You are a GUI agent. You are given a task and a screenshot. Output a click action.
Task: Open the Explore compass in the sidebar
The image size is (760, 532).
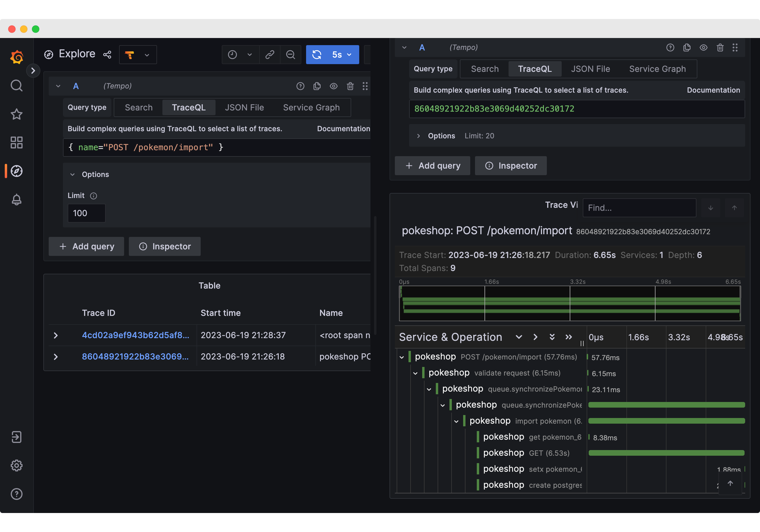coord(17,171)
